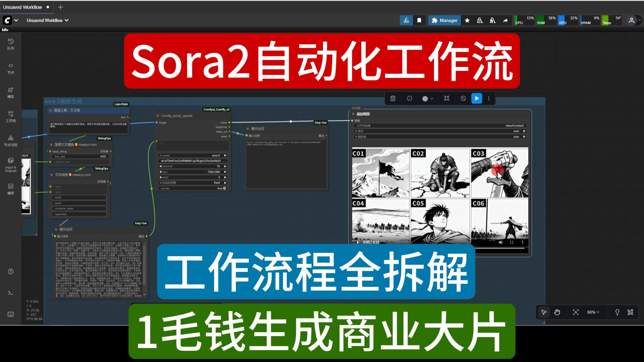Delete the node group via the trash icon
This screenshot has width=644, height=362.
coord(392,98)
